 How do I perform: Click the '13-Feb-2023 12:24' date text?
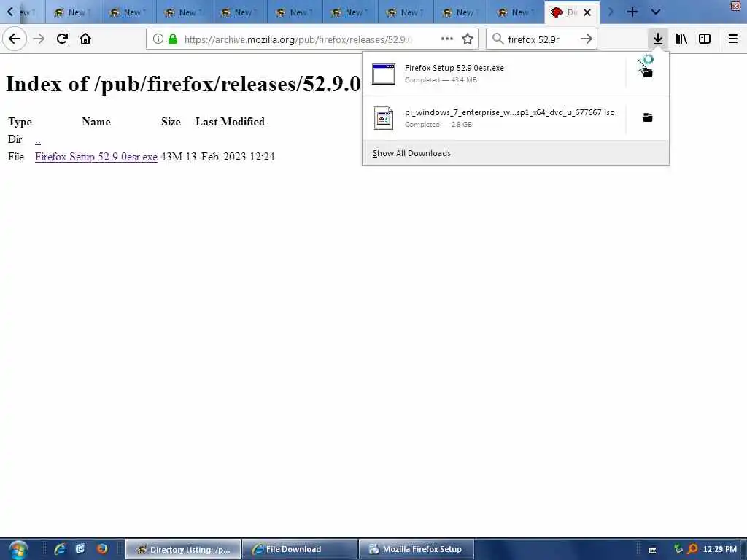point(230,157)
